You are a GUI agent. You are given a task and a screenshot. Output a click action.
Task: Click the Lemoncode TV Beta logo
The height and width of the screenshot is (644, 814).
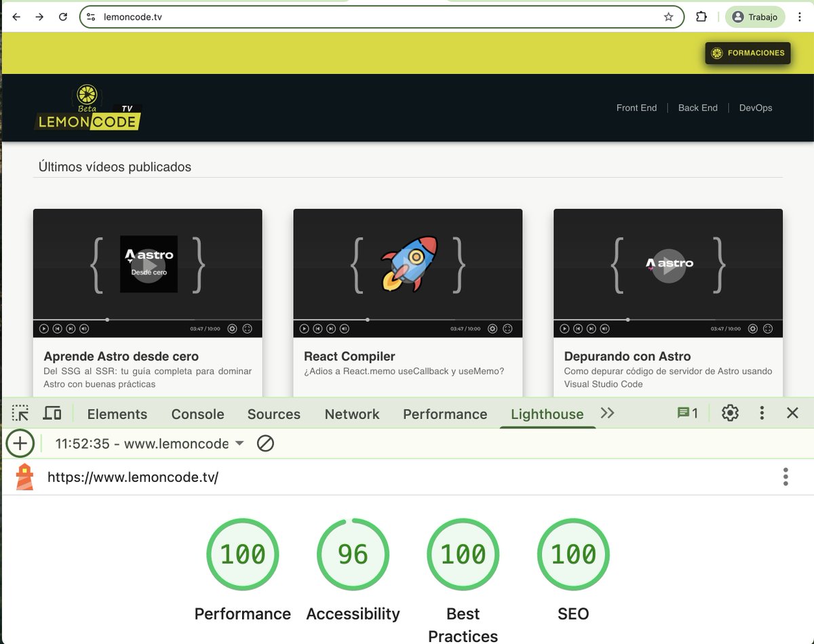click(x=88, y=108)
